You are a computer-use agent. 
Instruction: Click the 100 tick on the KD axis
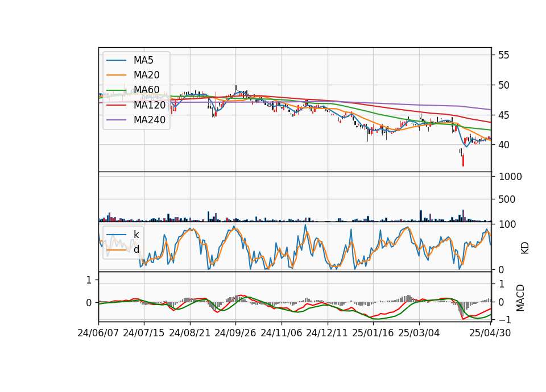pos(507,224)
